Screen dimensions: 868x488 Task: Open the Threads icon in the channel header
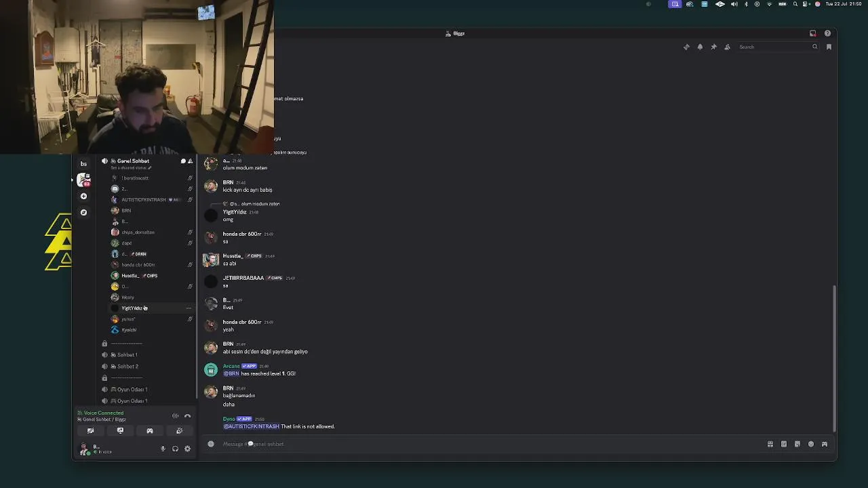coord(686,47)
